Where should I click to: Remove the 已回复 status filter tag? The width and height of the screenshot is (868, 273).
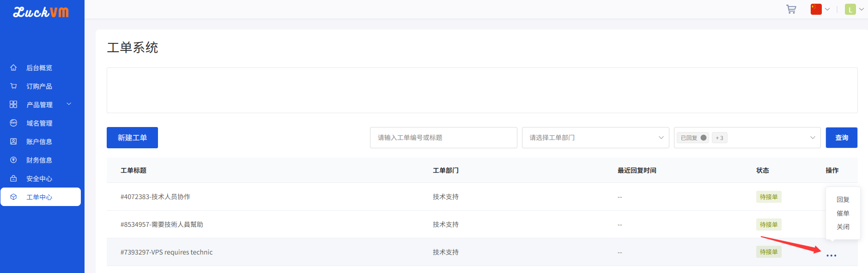[704, 138]
